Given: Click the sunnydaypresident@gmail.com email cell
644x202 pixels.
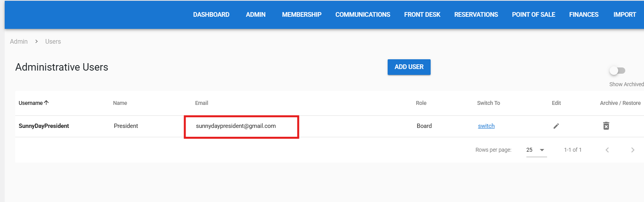Looking at the screenshot, I should [x=236, y=126].
